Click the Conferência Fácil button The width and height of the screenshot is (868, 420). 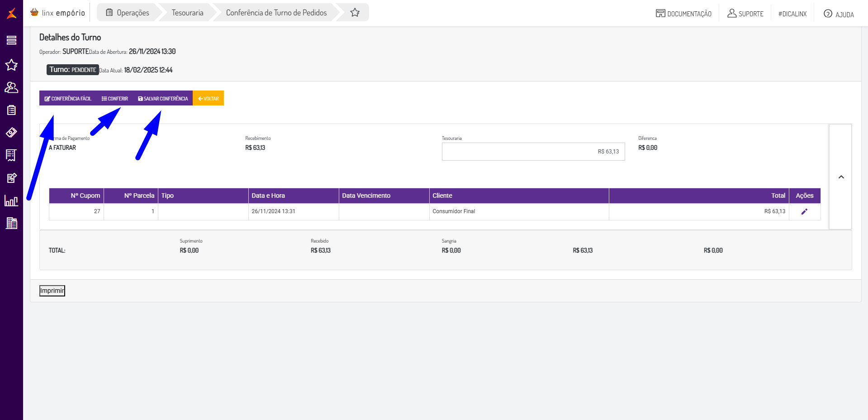point(68,98)
